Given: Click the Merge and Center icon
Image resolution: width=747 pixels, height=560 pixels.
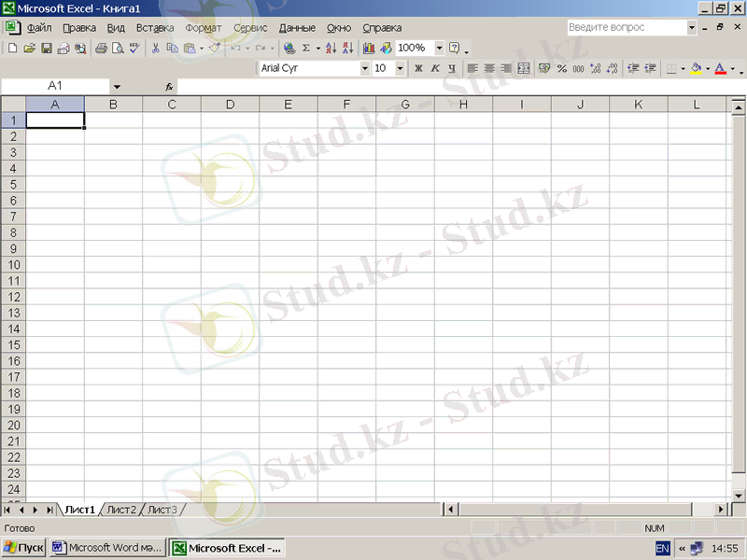Looking at the screenshot, I should point(524,68).
